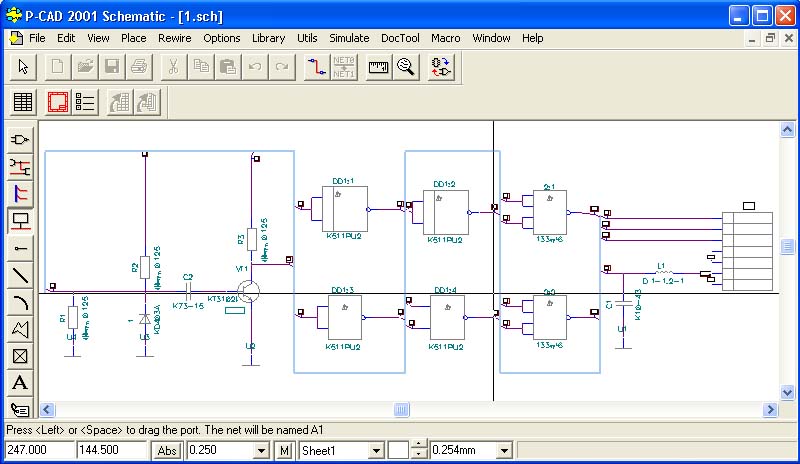
Task: Expand the 0.250 grid size dropdown
Action: coord(261,451)
